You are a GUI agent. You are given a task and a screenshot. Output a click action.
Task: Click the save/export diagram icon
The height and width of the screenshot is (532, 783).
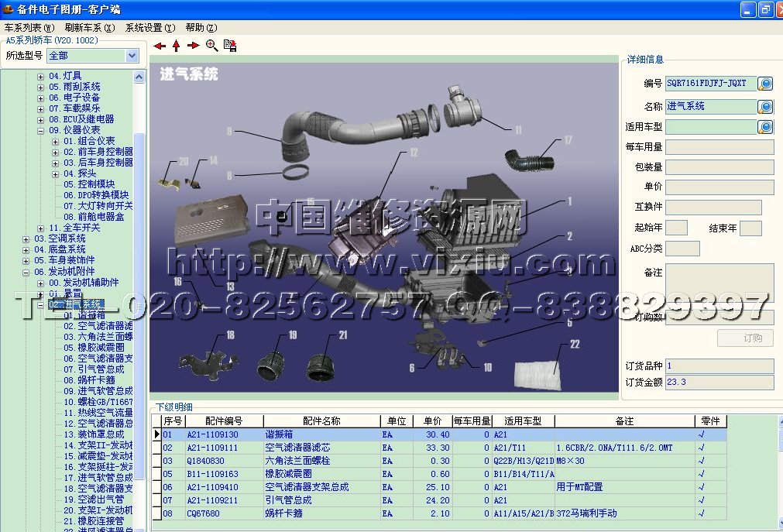[x=230, y=46]
